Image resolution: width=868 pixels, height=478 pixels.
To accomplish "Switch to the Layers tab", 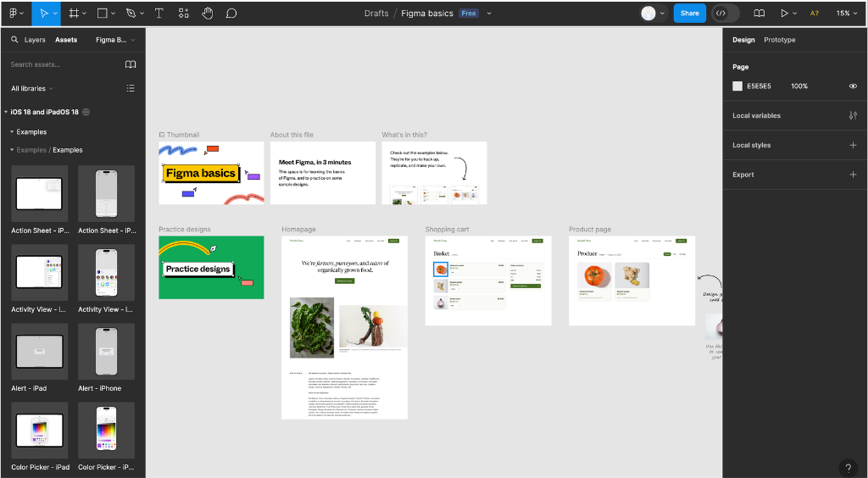I will (35, 40).
